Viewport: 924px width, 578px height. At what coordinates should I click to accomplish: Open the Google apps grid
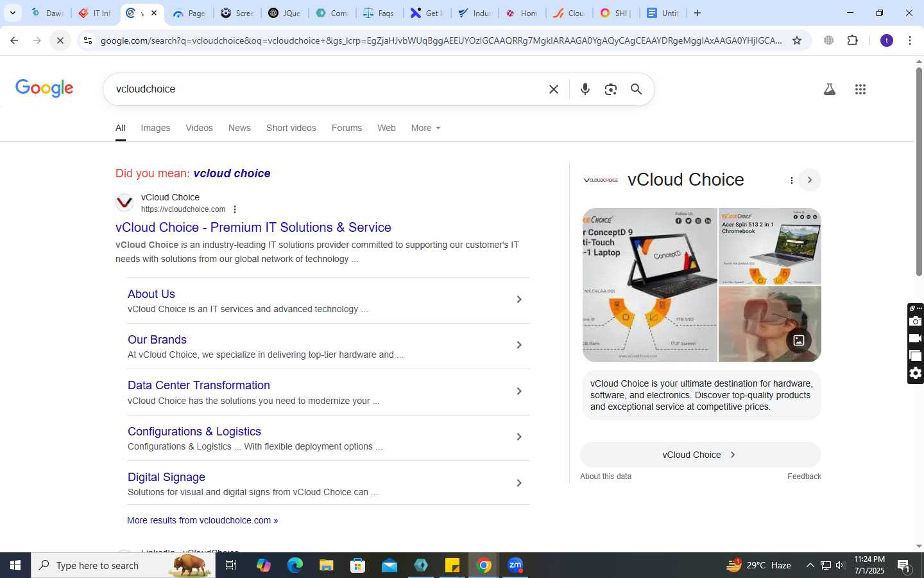(860, 89)
